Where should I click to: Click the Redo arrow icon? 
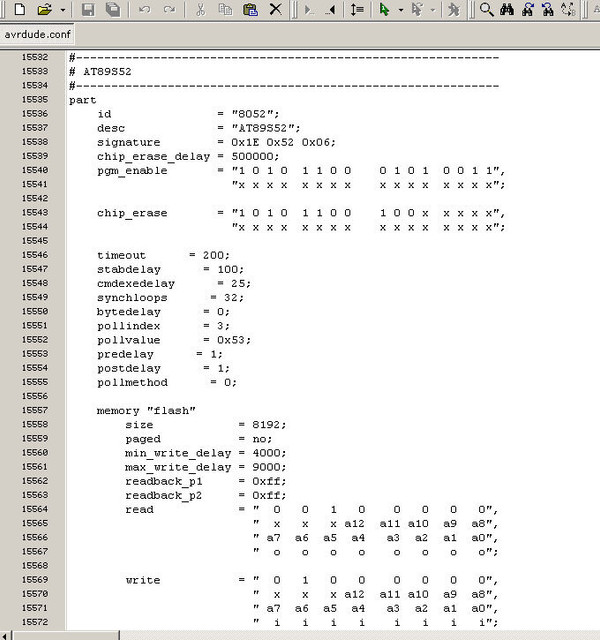tap(169, 9)
